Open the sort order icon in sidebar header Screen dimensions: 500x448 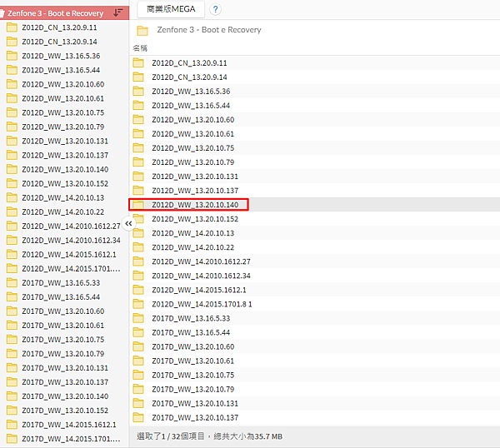click(x=118, y=12)
